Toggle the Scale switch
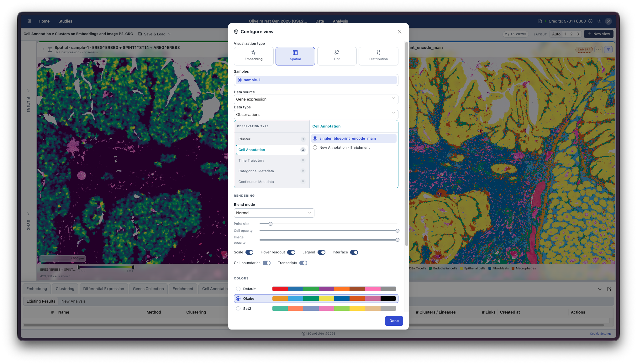637x364 pixels. [250, 252]
